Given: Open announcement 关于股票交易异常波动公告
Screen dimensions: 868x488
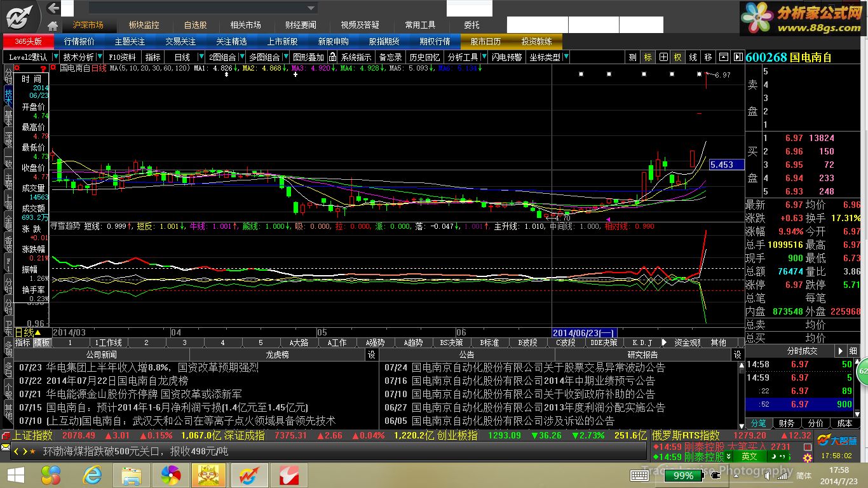Looking at the screenshot, I should click(538, 367).
